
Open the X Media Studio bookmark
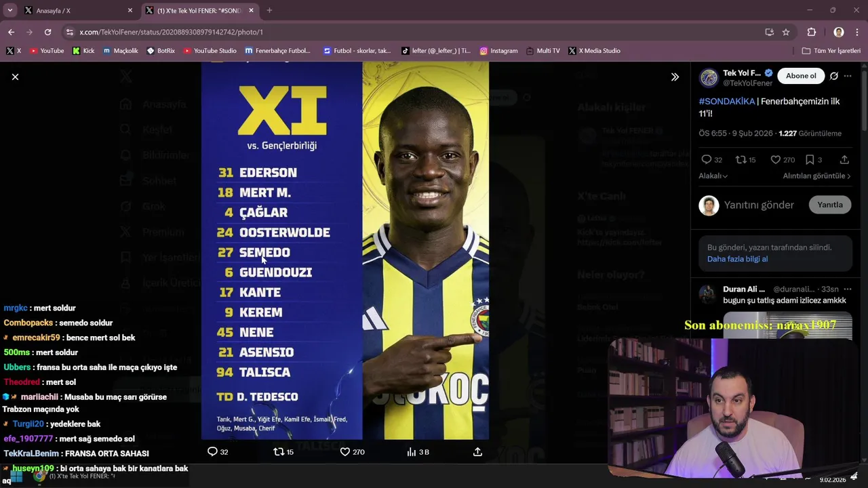(594, 51)
